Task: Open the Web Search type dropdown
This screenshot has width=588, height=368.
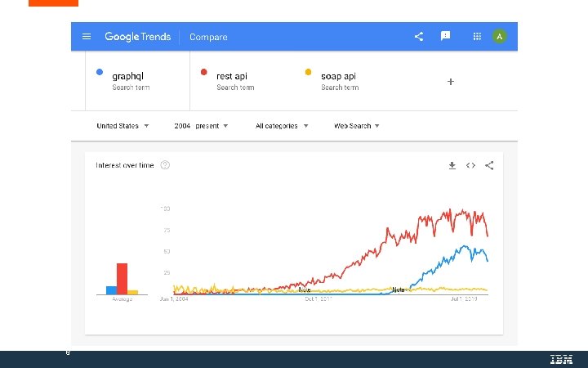Action: [x=356, y=126]
